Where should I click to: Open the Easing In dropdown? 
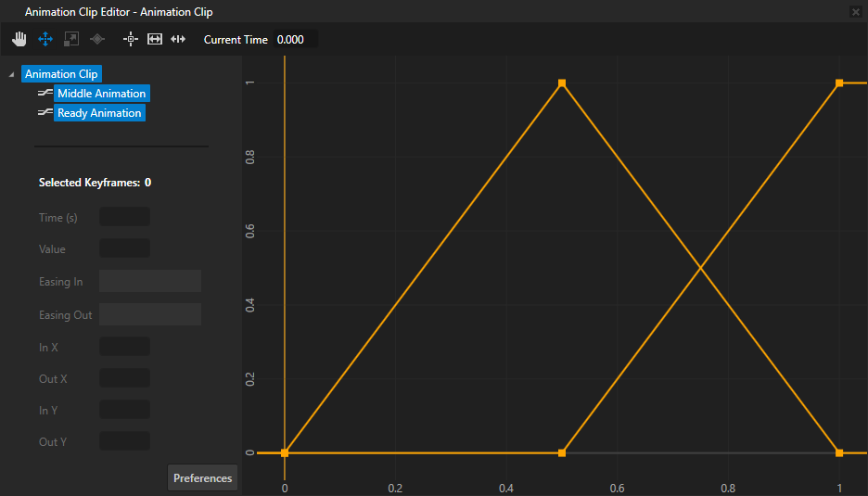[150, 282]
